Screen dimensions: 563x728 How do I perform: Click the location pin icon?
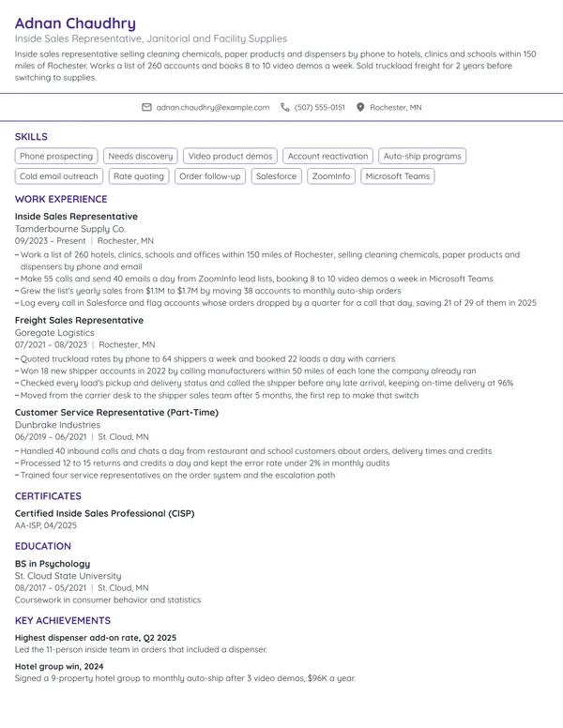point(360,107)
